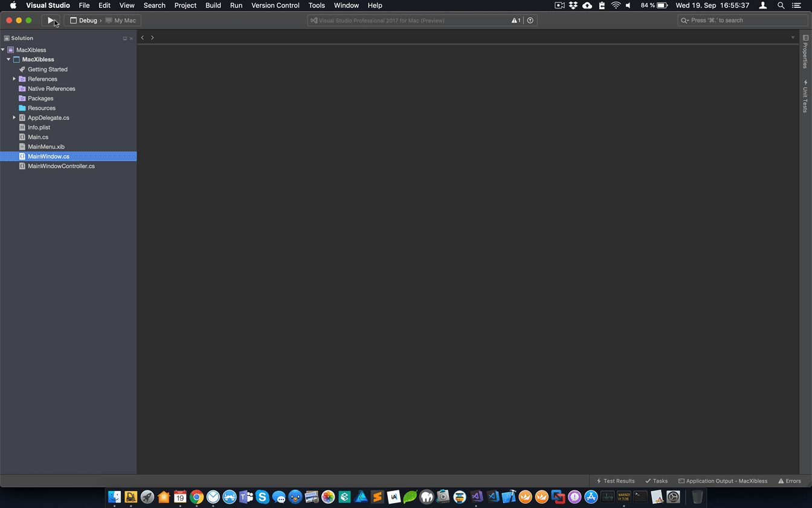Open Sublime Text from the Dock
812x508 pixels.
click(x=378, y=497)
